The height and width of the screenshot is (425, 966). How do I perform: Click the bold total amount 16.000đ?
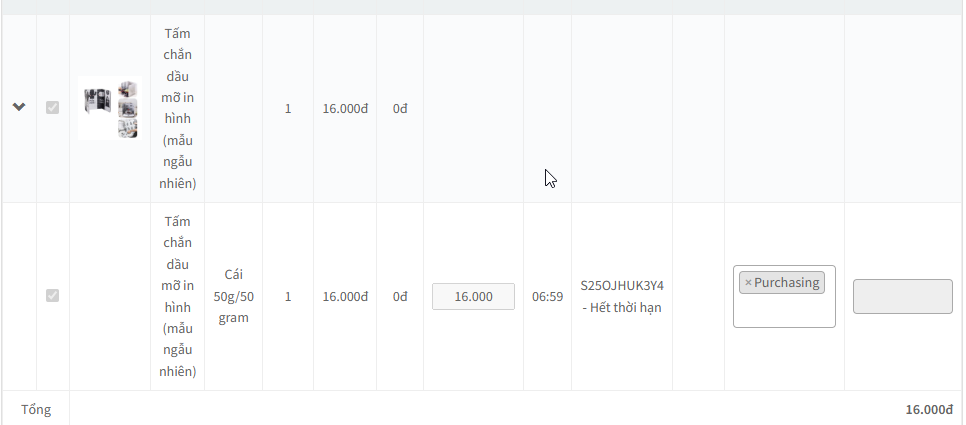pyautogui.click(x=929, y=410)
